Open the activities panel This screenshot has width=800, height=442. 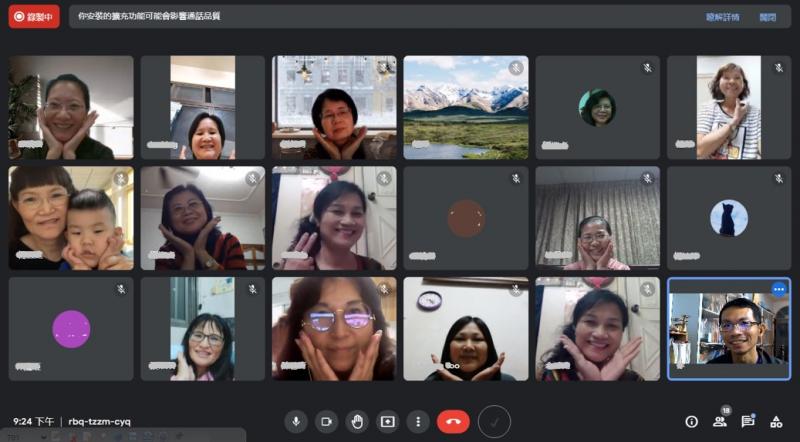[776, 422]
